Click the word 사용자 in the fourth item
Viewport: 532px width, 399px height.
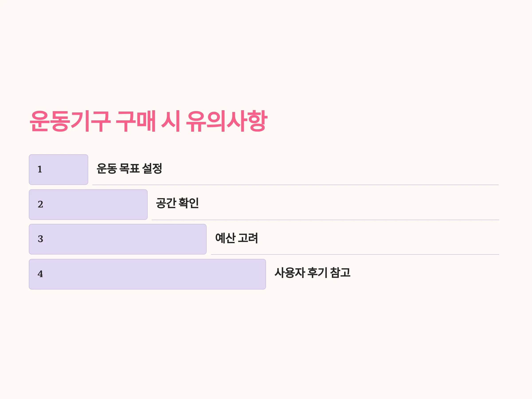coord(290,273)
